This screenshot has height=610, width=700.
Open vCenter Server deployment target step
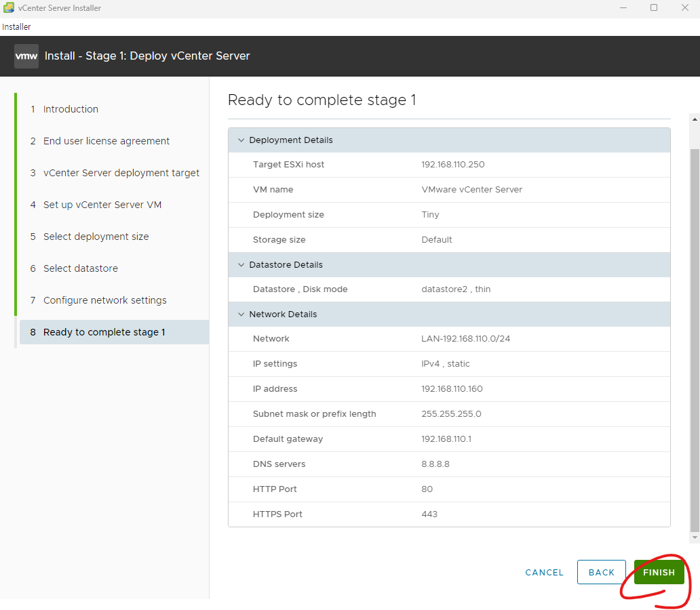tap(121, 173)
